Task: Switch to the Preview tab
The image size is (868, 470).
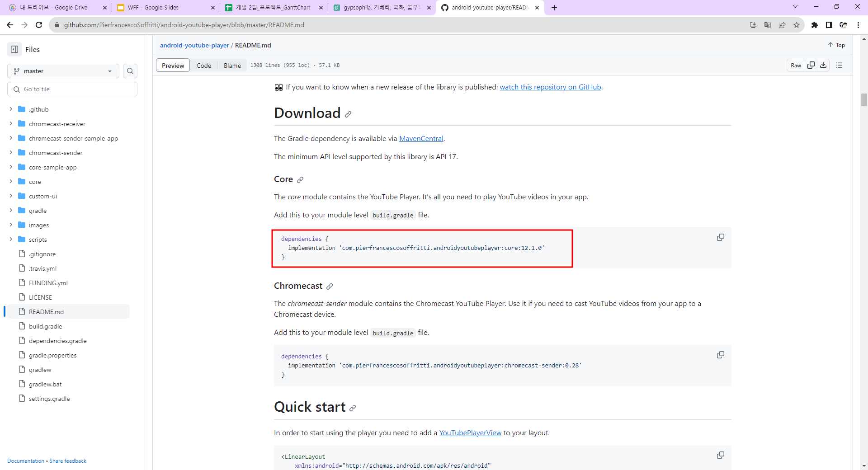Action: 173,66
